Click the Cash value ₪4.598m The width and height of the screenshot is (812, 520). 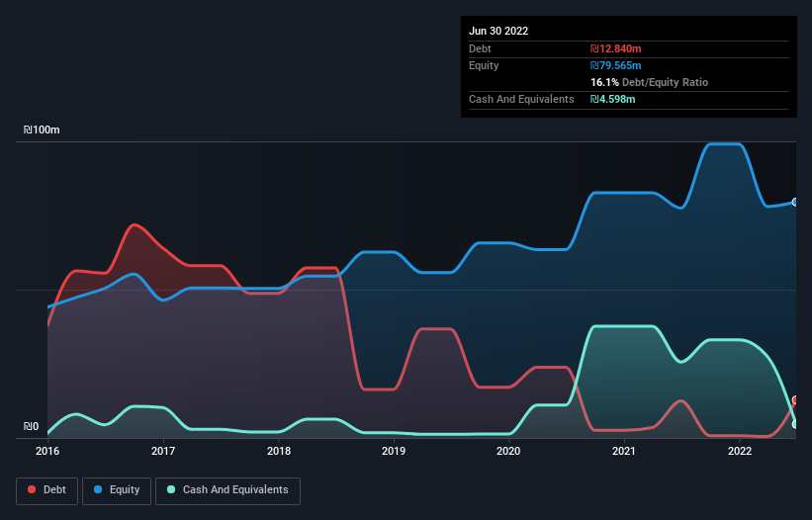coord(612,99)
